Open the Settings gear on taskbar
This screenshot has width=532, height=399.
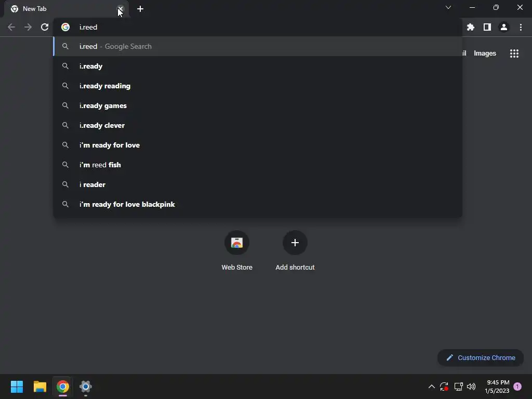(86, 387)
